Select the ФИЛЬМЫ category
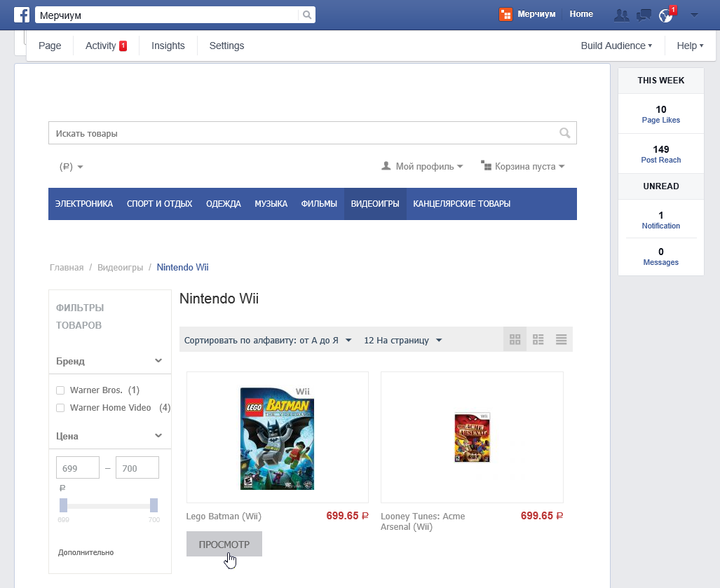 [319, 204]
